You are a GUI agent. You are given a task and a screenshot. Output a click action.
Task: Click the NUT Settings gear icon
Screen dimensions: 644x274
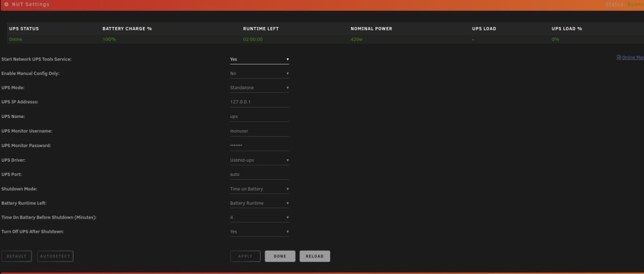coord(6,5)
